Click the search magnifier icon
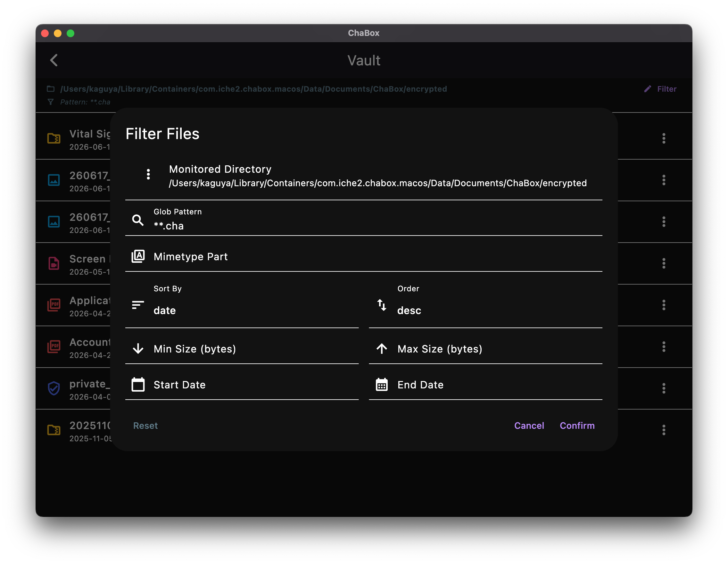728x564 pixels. 138,220
